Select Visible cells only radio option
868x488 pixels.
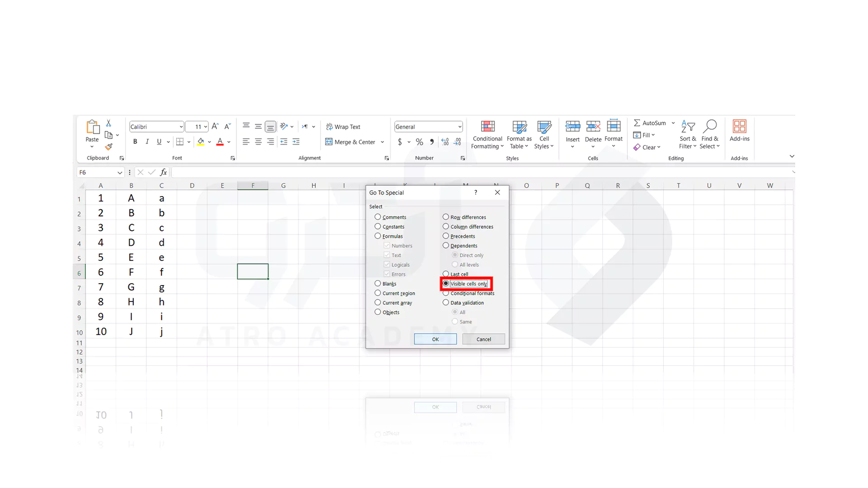pos(446,284)
